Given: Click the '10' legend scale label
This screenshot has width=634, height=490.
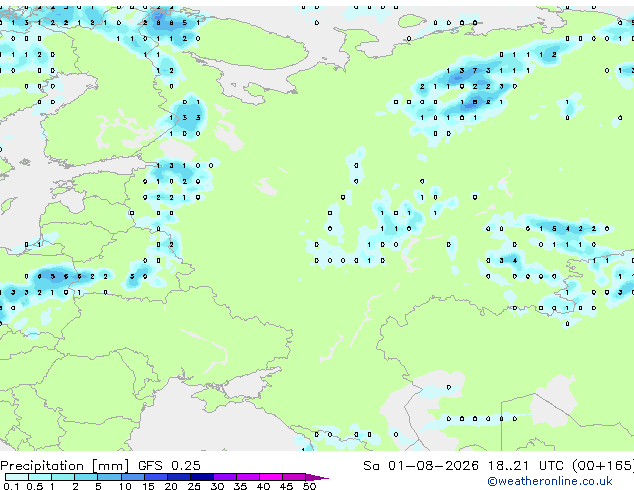Looking at the screenshot, I should [125, 486].
